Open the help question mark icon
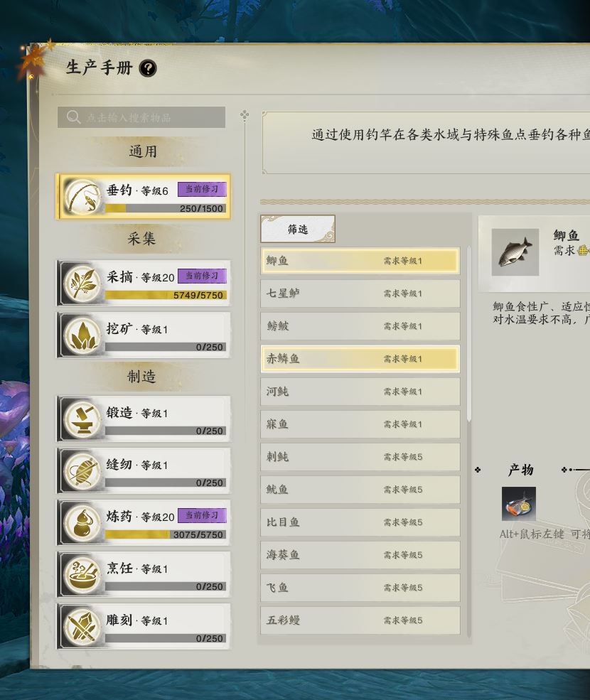Viewport: 590px width, 700px height. pos(148,68)
